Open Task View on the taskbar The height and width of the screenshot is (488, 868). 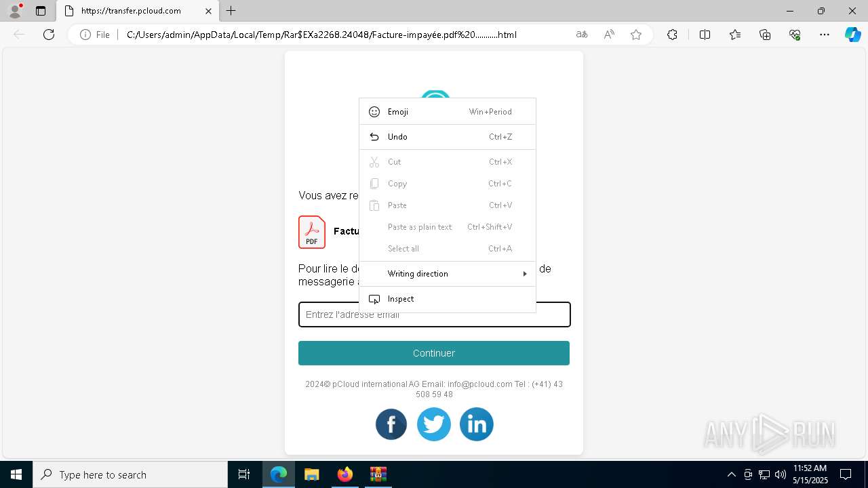coord(244,474)
